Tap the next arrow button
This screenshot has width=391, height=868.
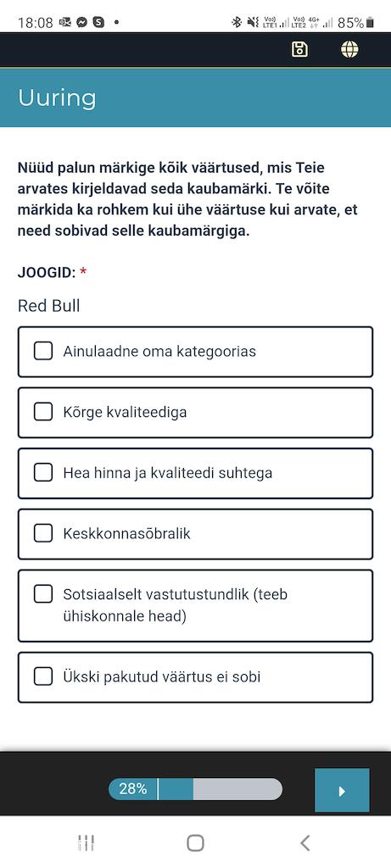pyautogui.click(x=342, y=790)
